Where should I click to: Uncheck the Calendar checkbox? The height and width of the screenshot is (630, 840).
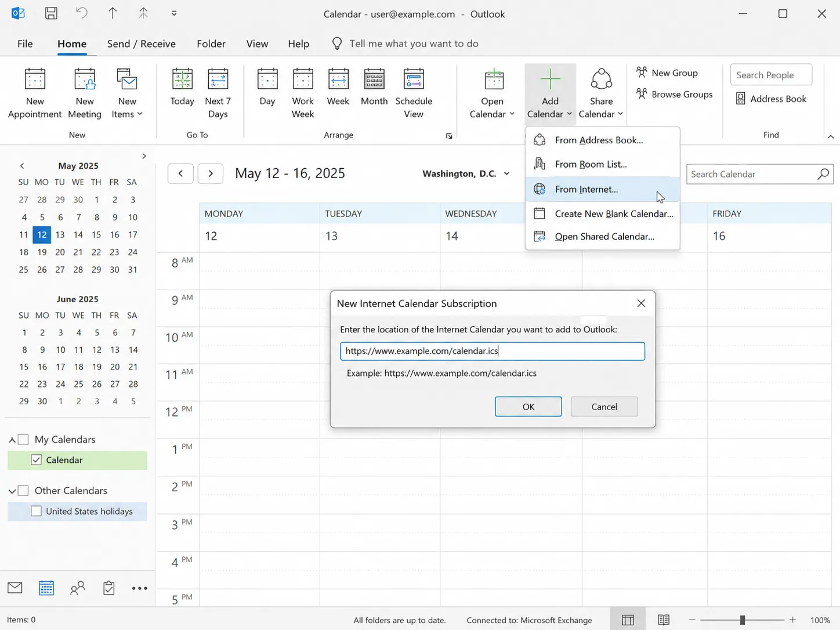(36, 460)
